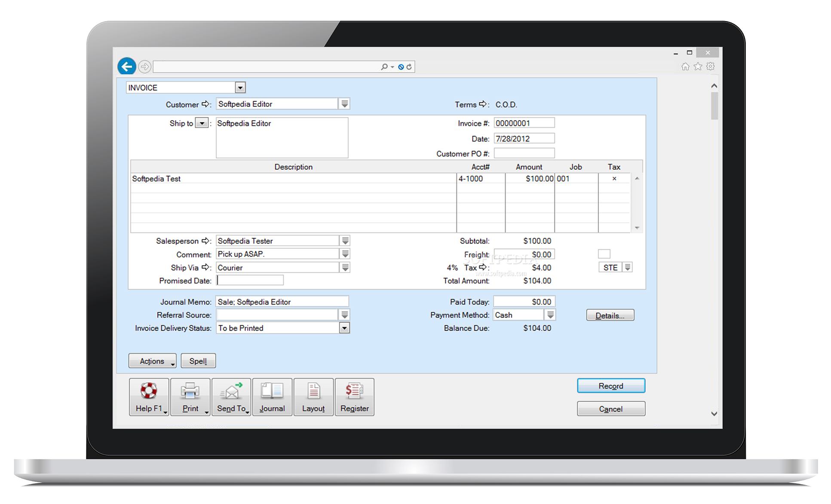Click the blue back arrow icon
Screen dimensions: 831x504
[127, 67]
